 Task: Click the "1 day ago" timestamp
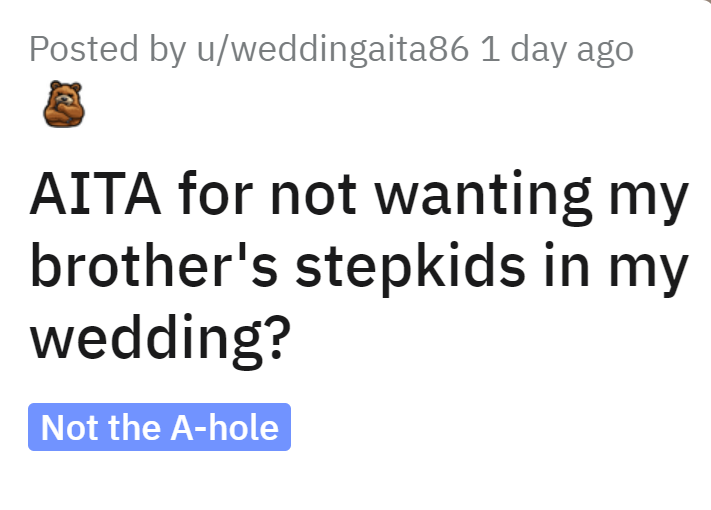coord(557,49)
